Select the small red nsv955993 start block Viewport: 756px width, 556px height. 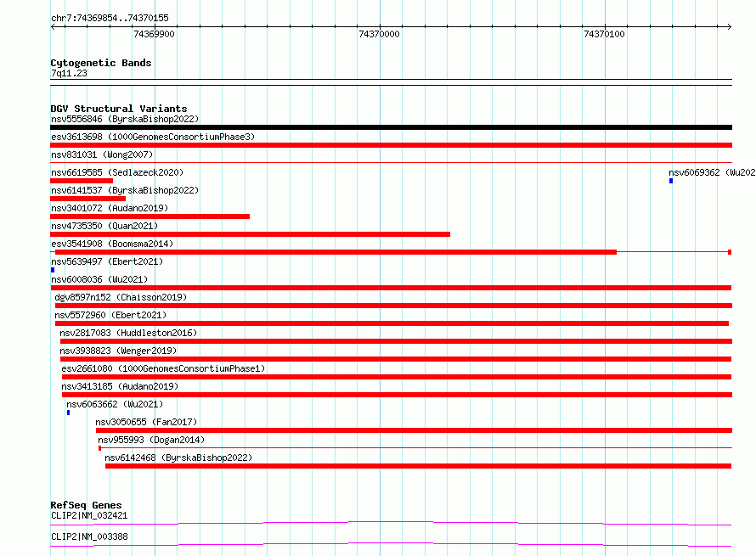click(x=99, y=448)
